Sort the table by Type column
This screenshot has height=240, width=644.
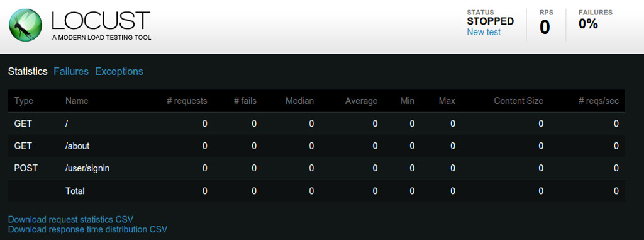[23, 101]
